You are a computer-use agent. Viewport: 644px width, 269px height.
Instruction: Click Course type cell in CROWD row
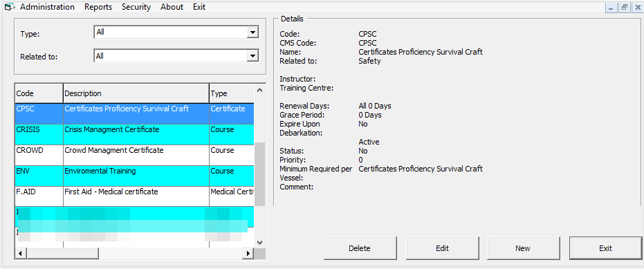click(232, 155)
